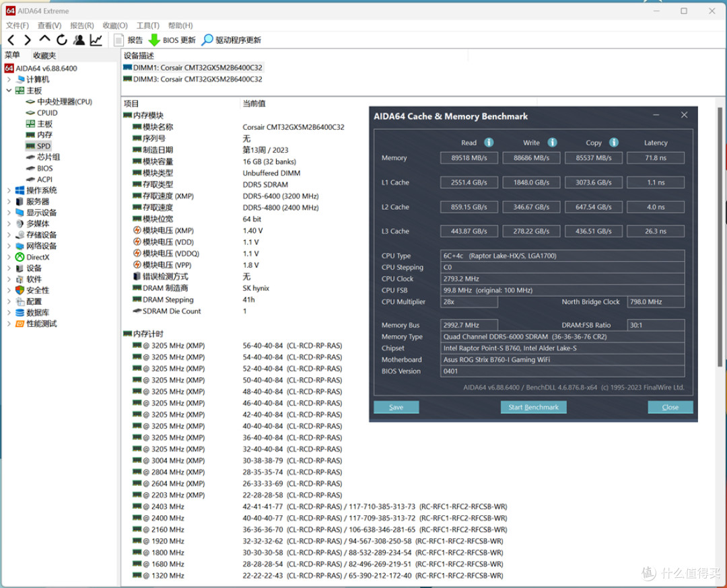Viewport: 727px width, 588px height.
Task: Select ACPI tree item
Action: point(40,180)
